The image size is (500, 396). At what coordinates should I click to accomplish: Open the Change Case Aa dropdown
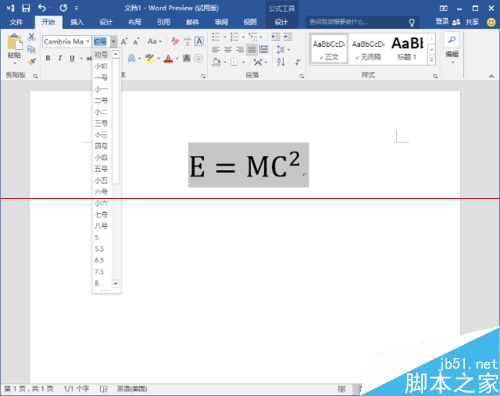155,41
